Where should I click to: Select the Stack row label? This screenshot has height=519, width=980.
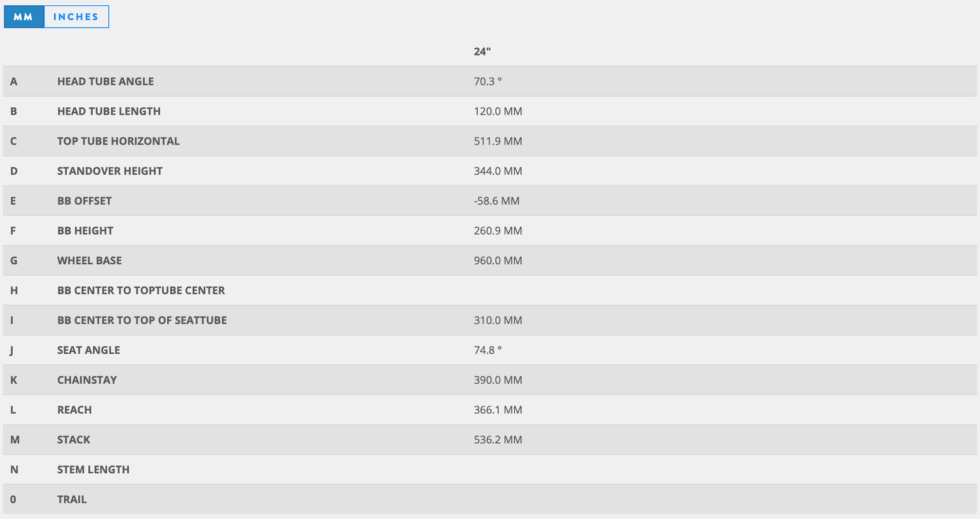click(x=74, y=440)
